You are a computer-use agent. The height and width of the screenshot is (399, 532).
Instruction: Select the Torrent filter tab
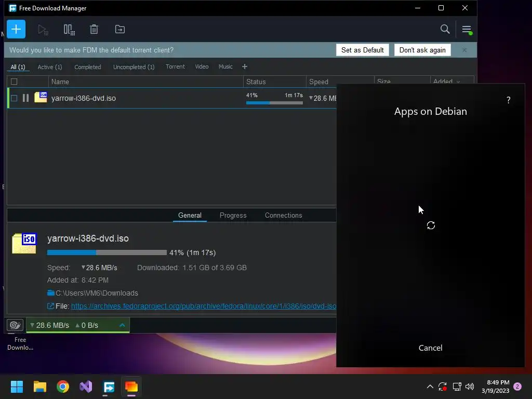coord(175,66)
